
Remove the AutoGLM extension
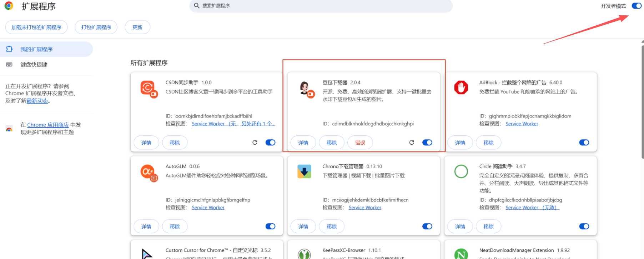pos(175,226)
